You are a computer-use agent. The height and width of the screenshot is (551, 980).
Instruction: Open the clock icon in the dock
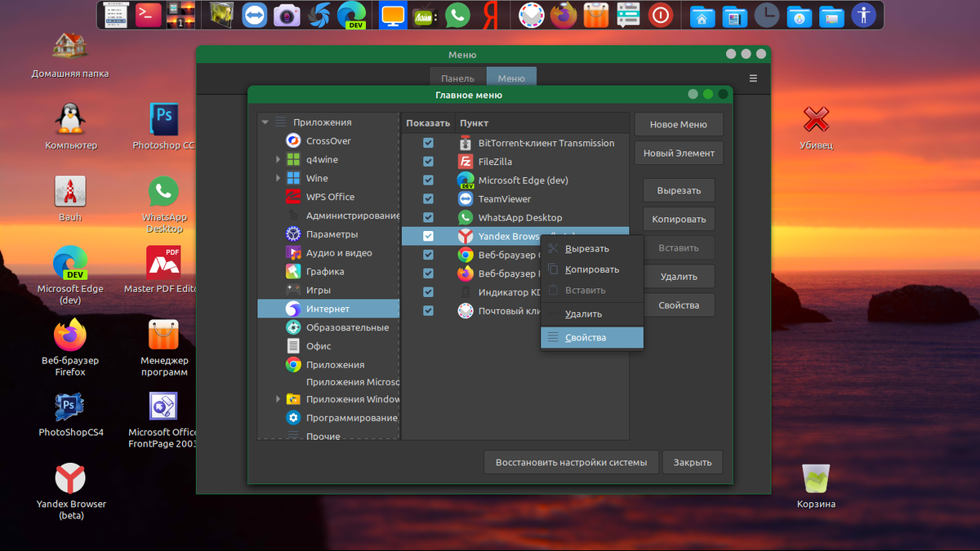(766, 15)
